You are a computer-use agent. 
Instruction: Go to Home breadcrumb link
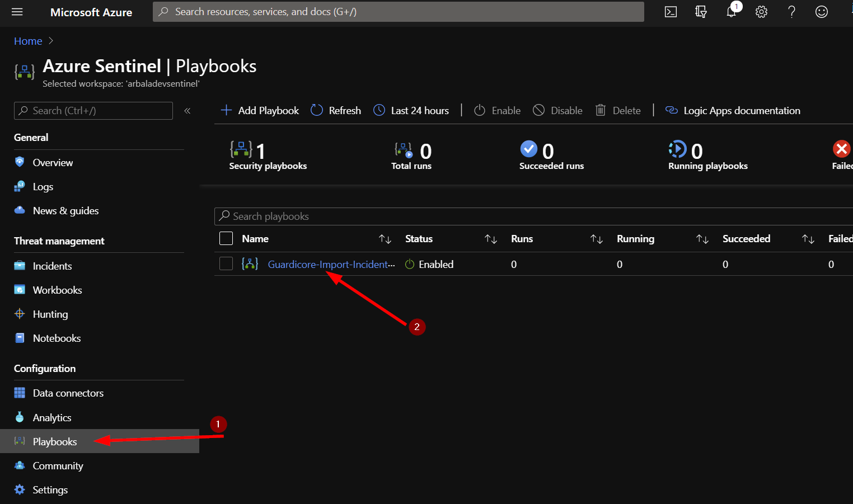tap(28, 41)
